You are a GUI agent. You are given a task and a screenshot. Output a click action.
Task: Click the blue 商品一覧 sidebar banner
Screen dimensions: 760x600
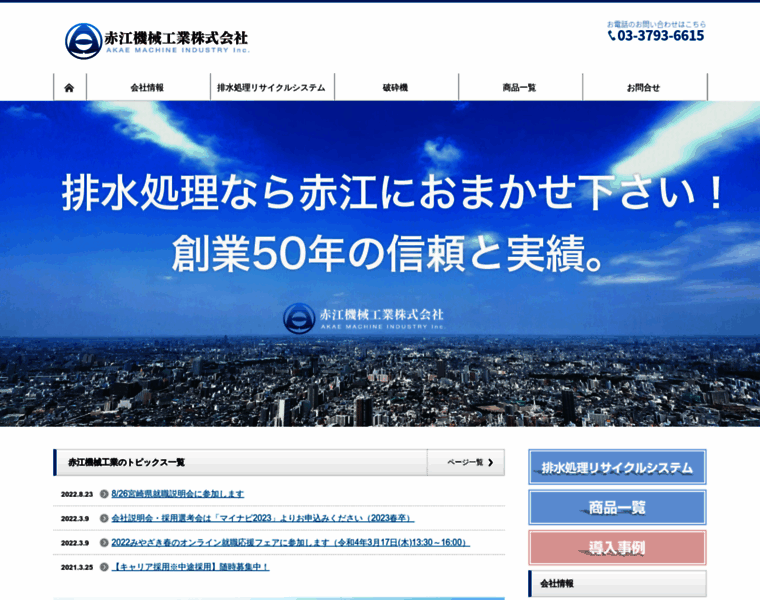(617, 507)
